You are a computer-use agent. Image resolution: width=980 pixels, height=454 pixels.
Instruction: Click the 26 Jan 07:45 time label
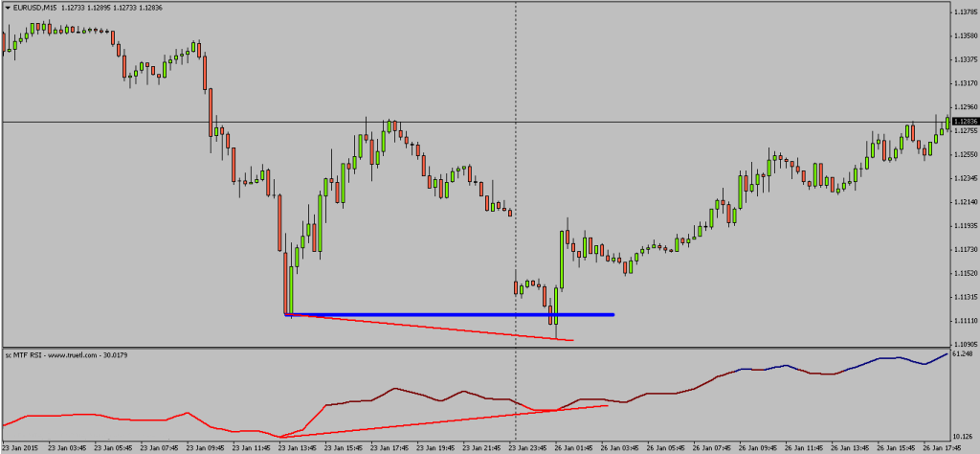[x=714, y=448]
